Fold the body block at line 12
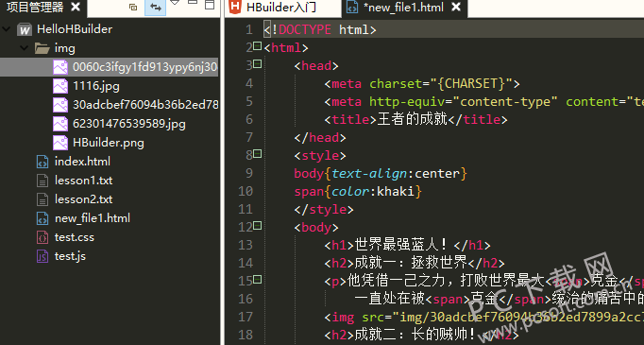 click(x=257, y=225)
